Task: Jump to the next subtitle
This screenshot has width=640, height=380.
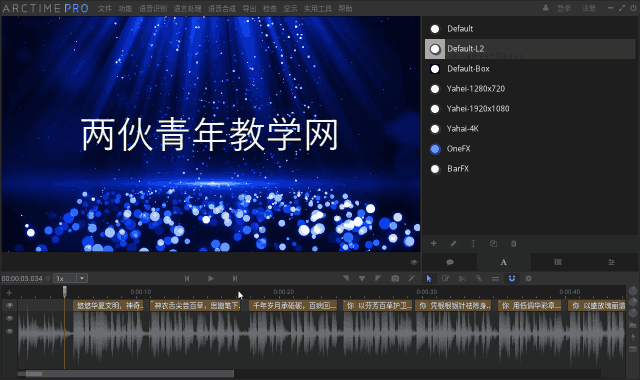Action: pos(235,278)
